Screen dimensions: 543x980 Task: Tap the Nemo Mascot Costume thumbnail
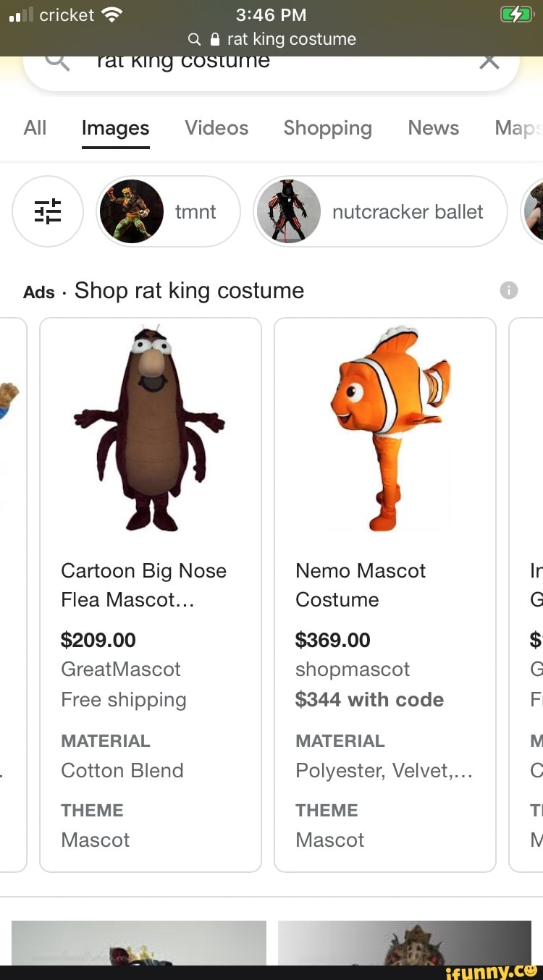tap(384, 428)
